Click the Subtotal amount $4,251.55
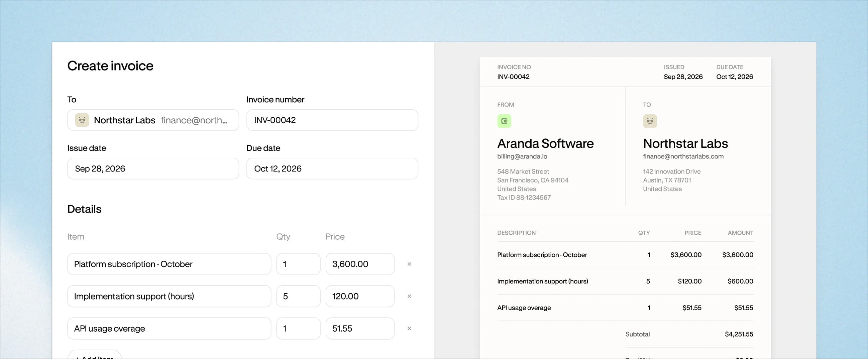The image size is (868, 359). click(739, 334)
